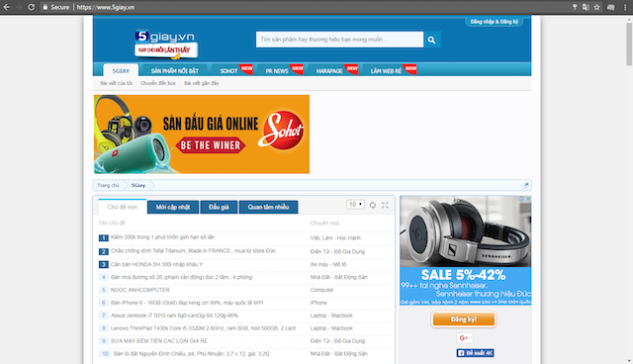
Task: Open topic SỬA MÁY ĐẾM TIỀN
Action: (x=159, y=341)
